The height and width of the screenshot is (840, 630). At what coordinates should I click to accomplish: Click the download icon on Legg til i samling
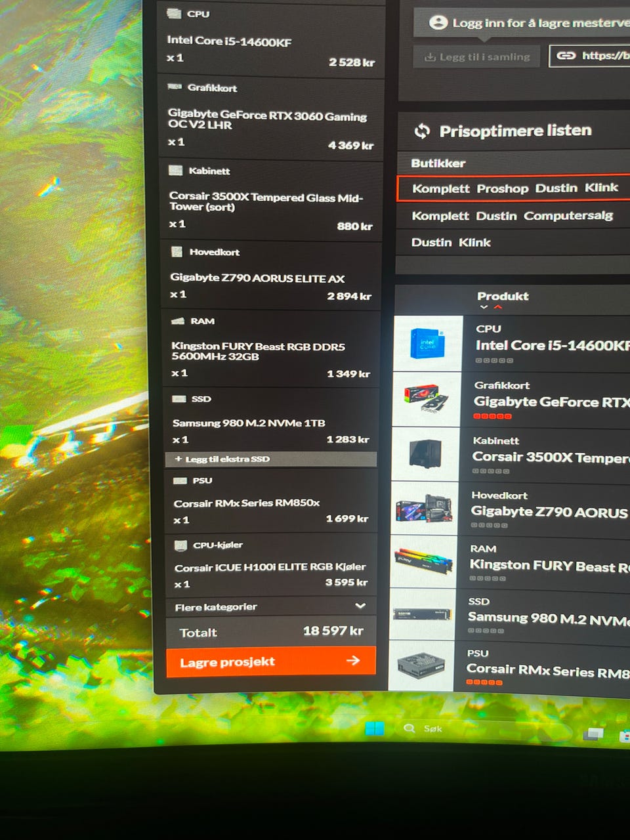[x=430, y=57]
